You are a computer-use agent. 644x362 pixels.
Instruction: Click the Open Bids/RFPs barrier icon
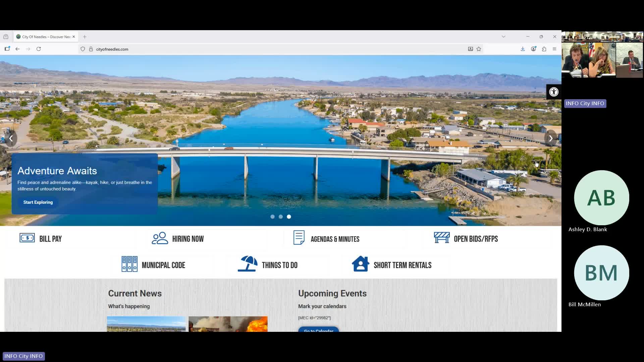click(442, 238)
